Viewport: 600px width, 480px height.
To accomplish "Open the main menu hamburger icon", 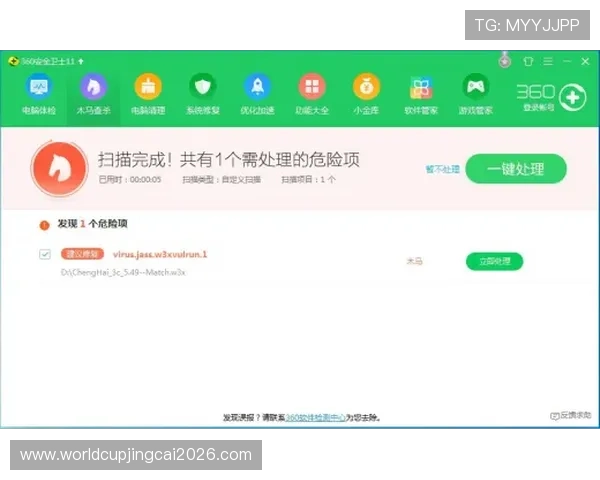I will (548, 61).
